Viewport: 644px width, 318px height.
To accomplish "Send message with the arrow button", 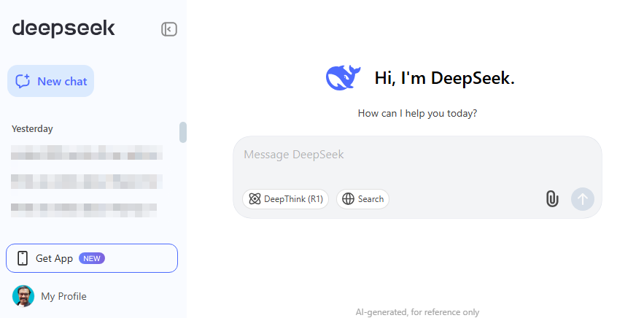I will [x=583, y=199].
